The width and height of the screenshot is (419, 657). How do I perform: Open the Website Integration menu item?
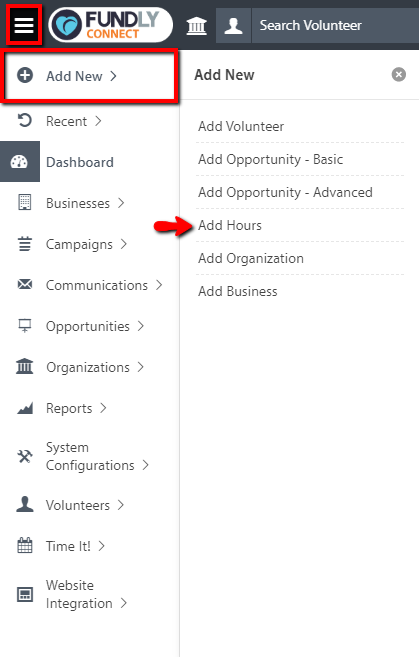point(86,594)
